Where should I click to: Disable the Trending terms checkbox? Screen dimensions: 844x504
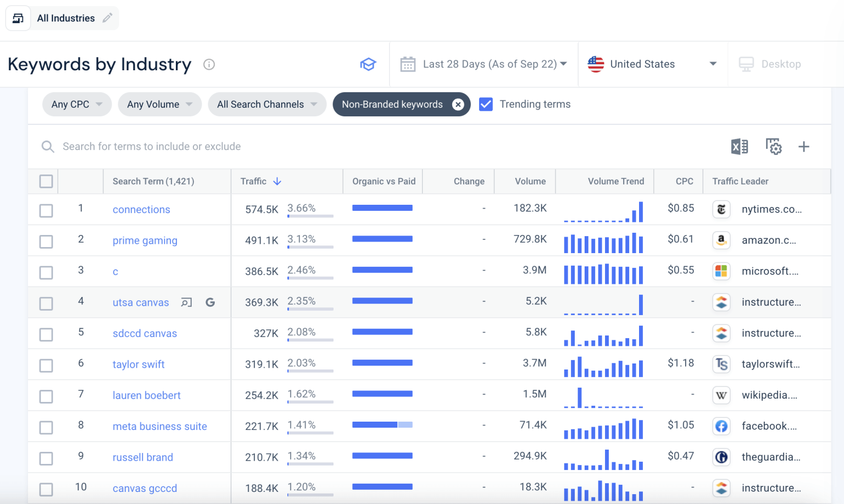[x=486, y=104]
